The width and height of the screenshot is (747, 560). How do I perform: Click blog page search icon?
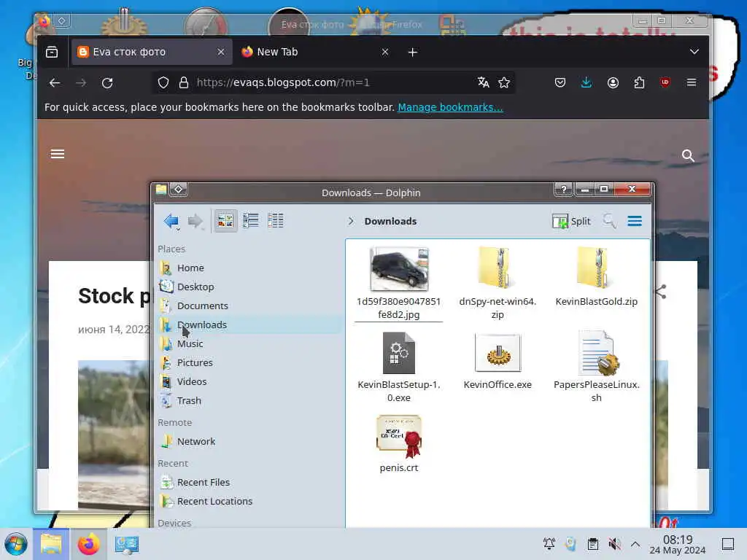point(688,155)
